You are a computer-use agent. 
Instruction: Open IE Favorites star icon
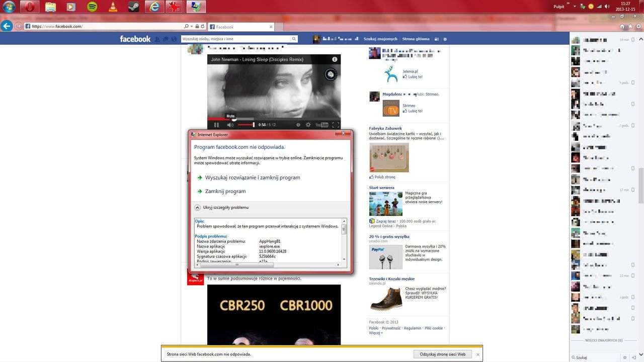pos(630,26)
